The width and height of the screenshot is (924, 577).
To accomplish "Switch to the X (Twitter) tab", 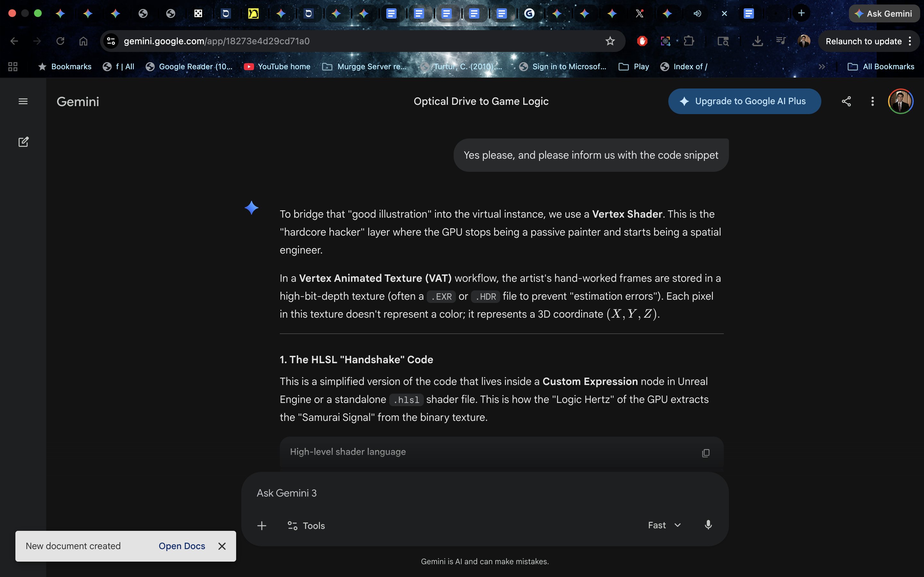I will pos(639,14).
